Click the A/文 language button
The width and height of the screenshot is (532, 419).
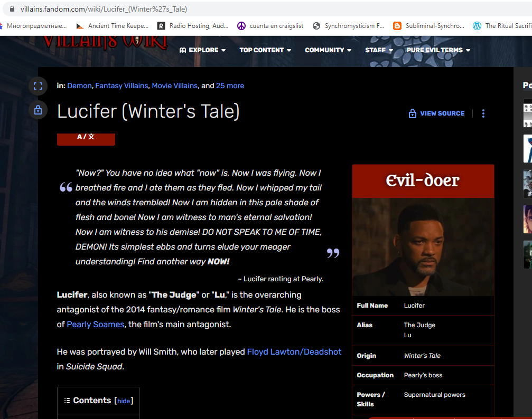coord(86,139)
